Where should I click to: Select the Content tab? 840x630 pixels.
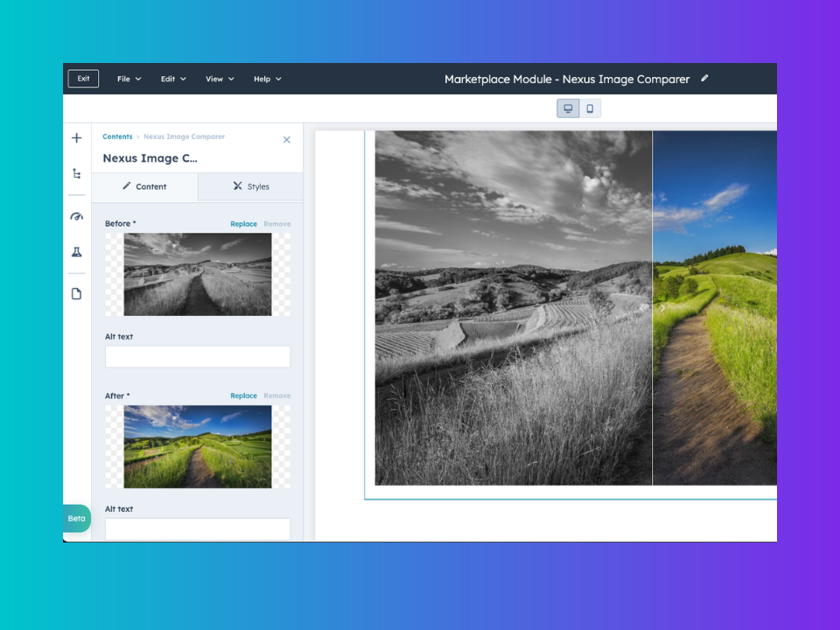point(145,186)
